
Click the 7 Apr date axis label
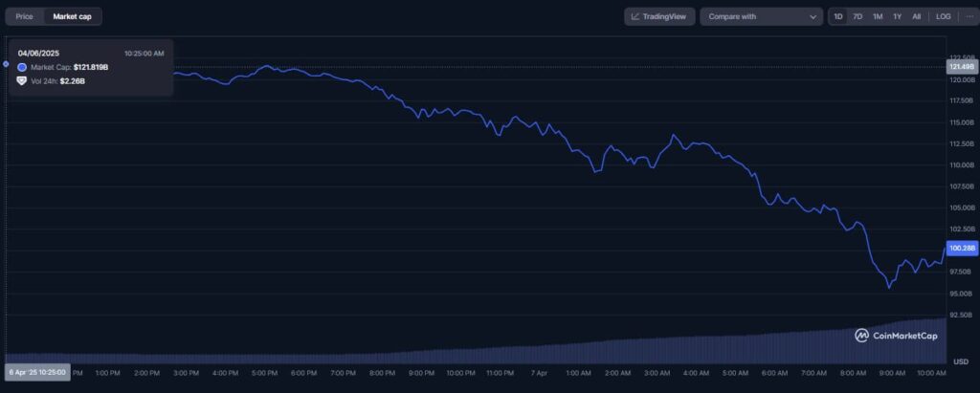coord(539,373)
